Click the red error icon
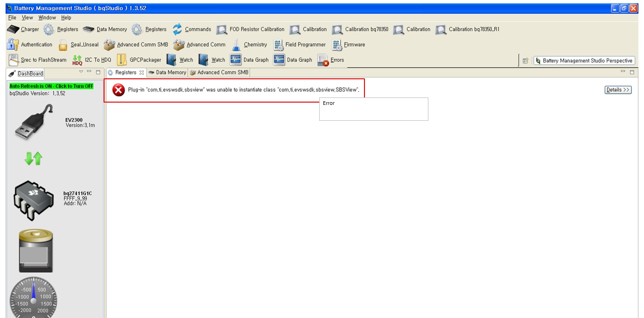 pos(119,90)
